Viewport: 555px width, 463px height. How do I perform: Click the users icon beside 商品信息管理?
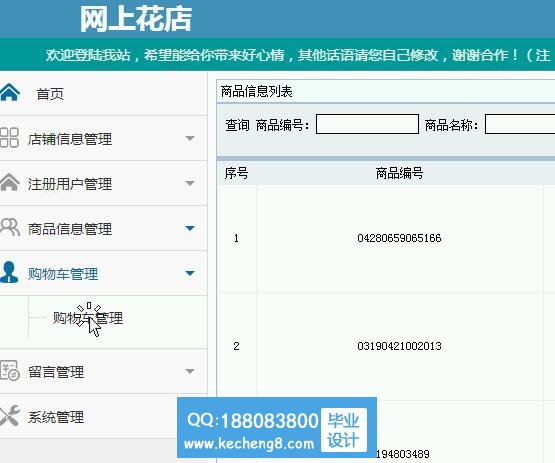click(10, 227)
